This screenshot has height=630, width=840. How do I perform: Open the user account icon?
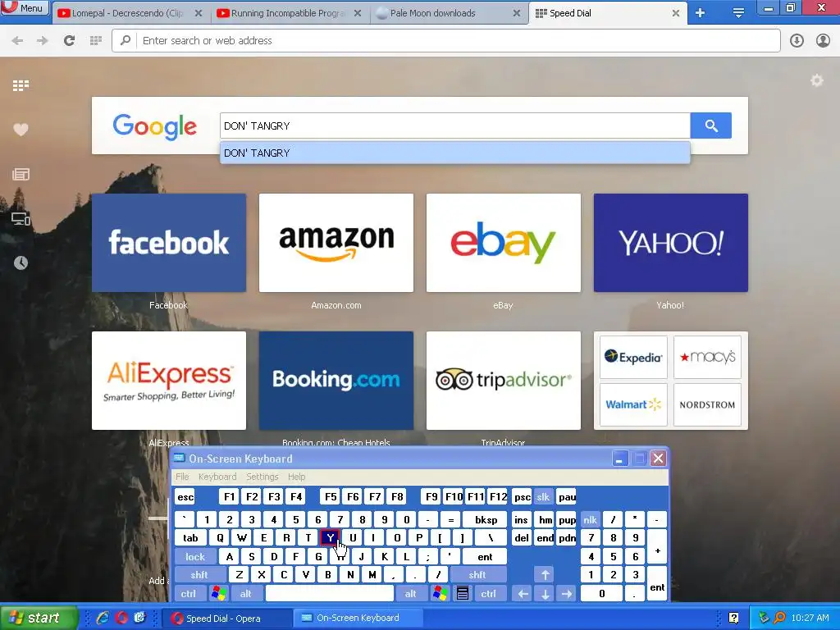point(823,41)
